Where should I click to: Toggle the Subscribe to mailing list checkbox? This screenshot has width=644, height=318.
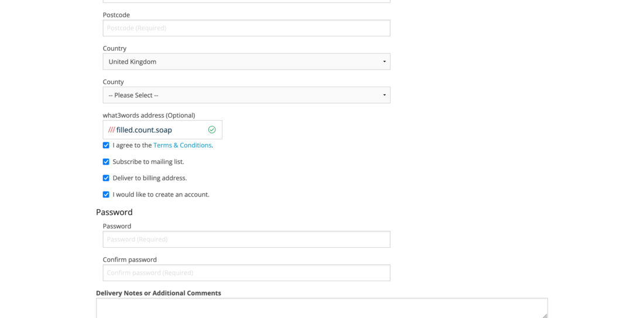(x=106, y=162)
